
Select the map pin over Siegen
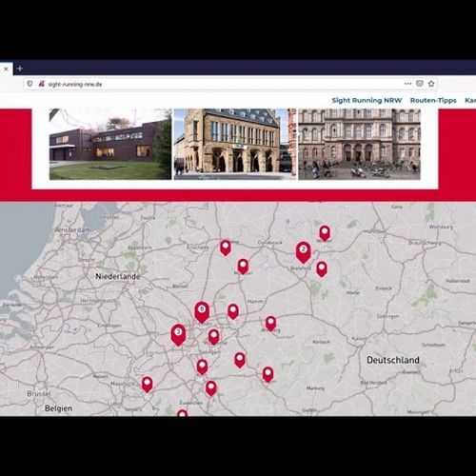(x=268, y=374)
